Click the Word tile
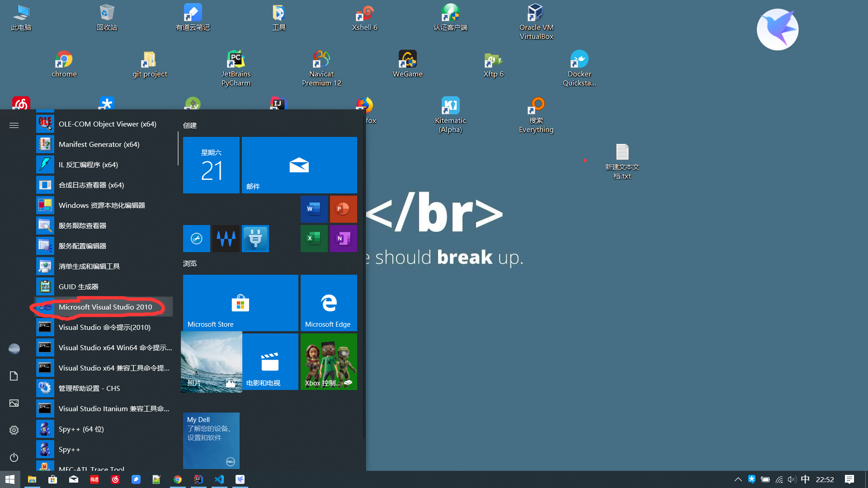Image resolution: width=868 pixels, height=488 pixels. [314, 209]
